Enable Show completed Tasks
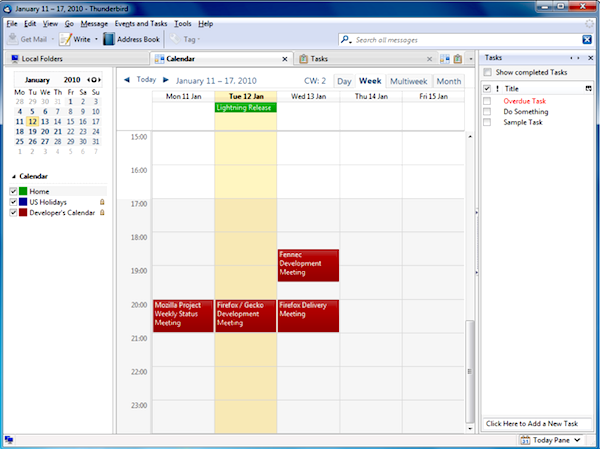The height and width of the screenshot is (449, 600). click(x=487, y=72)
